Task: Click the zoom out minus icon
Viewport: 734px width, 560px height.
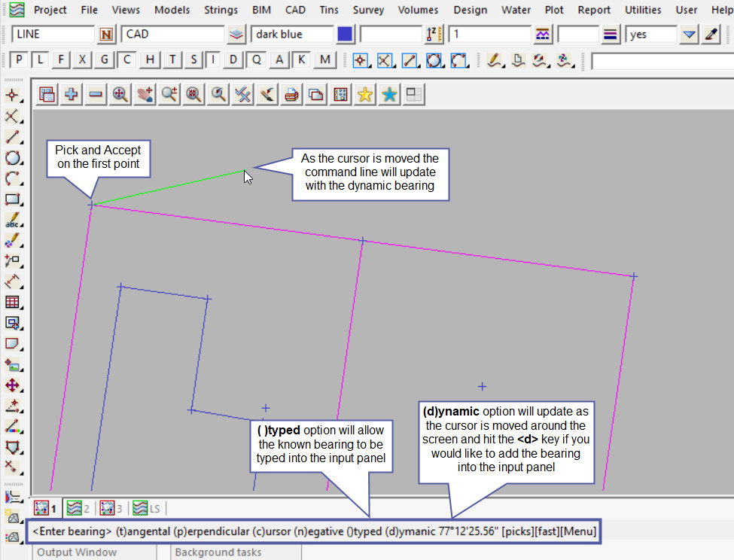Action: coord(96,95)
